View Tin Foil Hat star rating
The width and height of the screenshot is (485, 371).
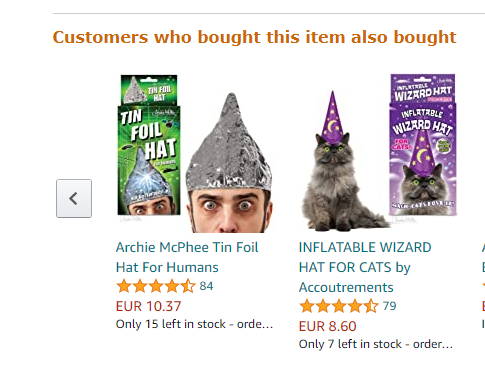tap(156, 286)
